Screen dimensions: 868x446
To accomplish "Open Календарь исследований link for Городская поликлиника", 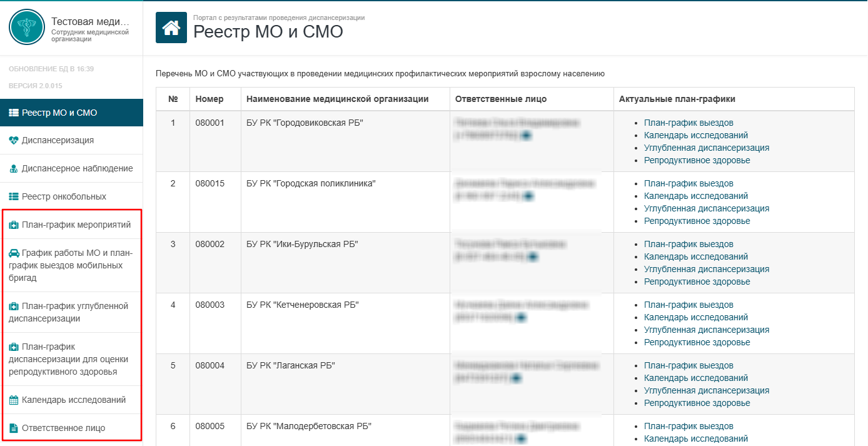I will (x=696, y=196).
